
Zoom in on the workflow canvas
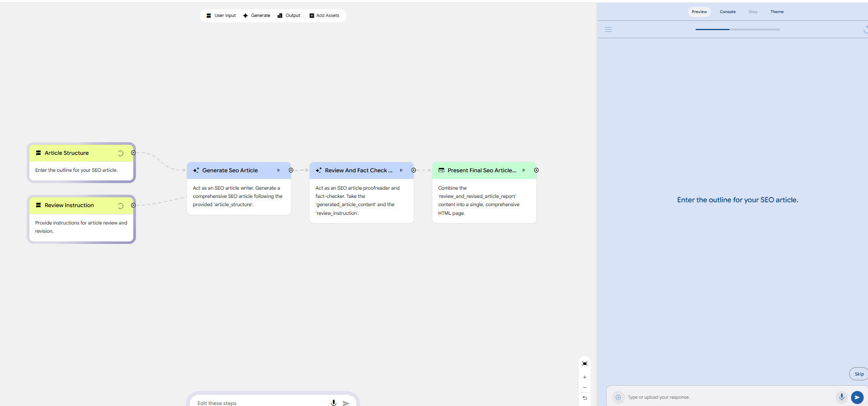[585, 377]
